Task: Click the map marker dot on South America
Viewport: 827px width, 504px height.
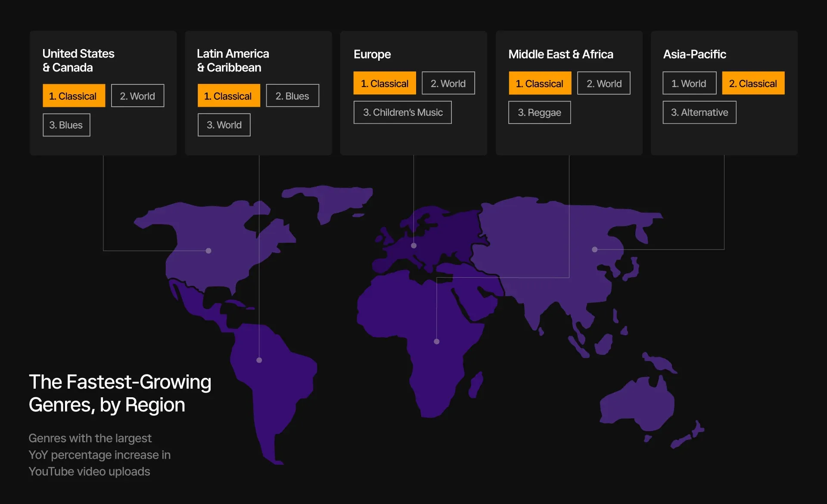Action: pyautogui.click(x=259, y=360)
